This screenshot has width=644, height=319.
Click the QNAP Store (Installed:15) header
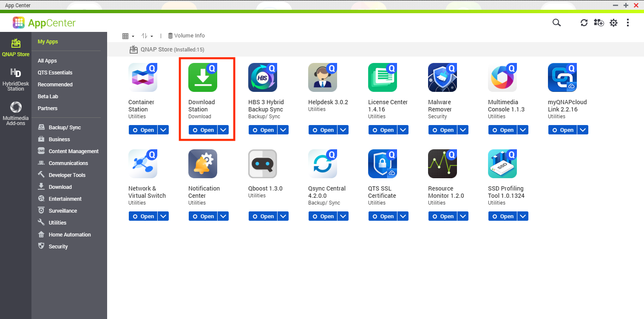pyautogui.click(x=167, y=49)
